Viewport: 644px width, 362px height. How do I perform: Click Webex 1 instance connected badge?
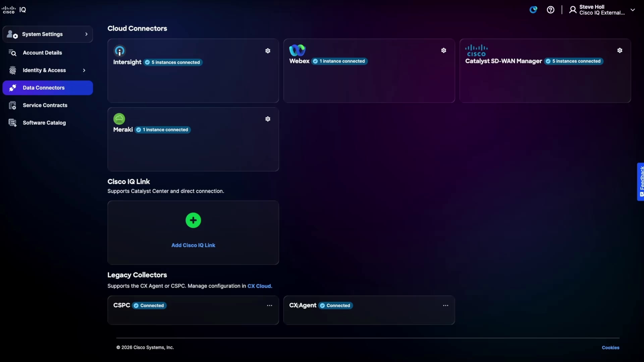(x=339, y=61)
